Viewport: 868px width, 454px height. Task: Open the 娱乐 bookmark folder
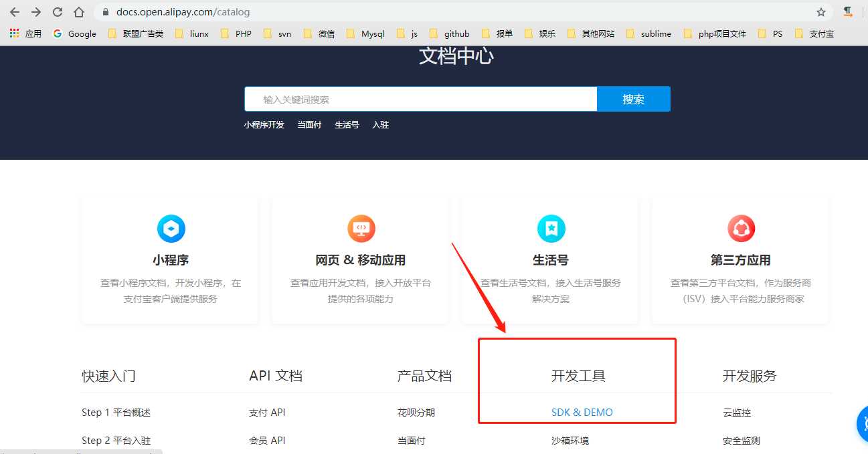540,33
